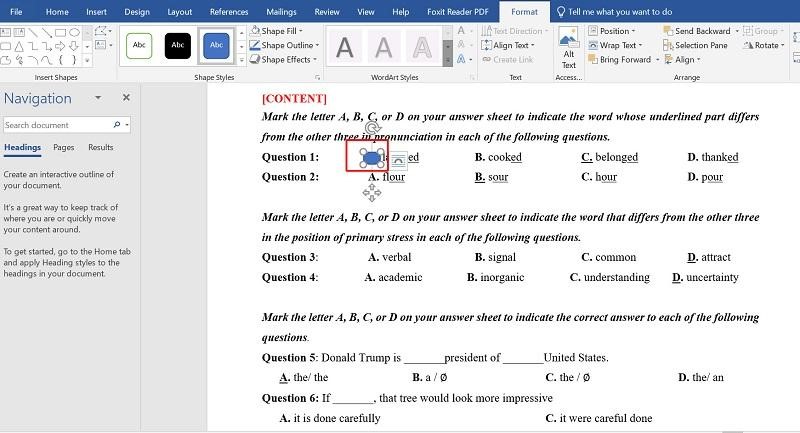Click the Alt Text button

tap(568, 48)
